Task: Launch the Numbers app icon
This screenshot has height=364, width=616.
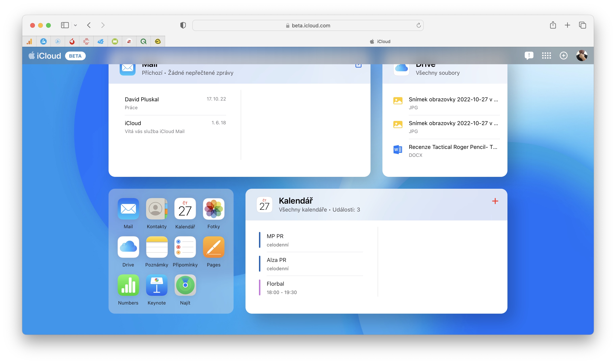Action: click(x=128, y=285)
